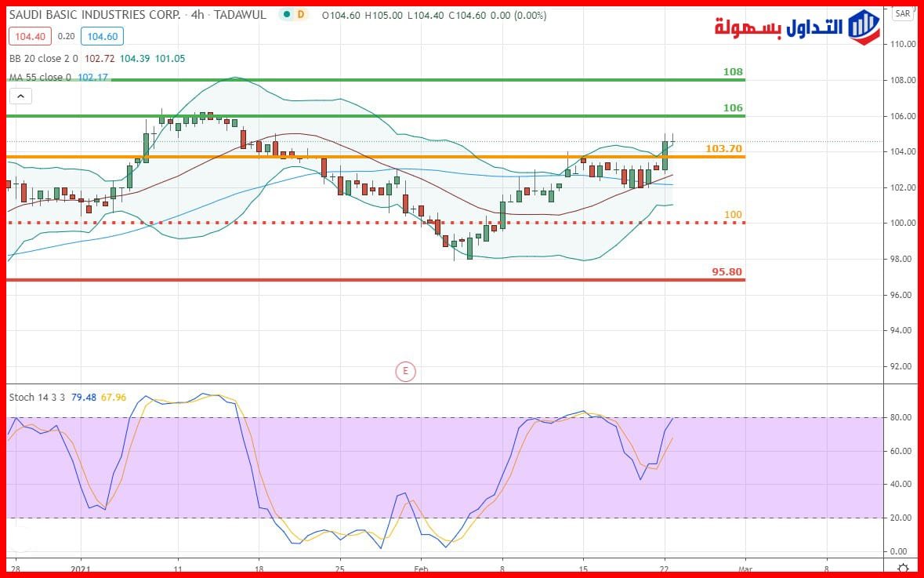Click the MA value 102.17 in legend
The width and height of the screenshot is (924, 578).
click(x=93, y=78)
